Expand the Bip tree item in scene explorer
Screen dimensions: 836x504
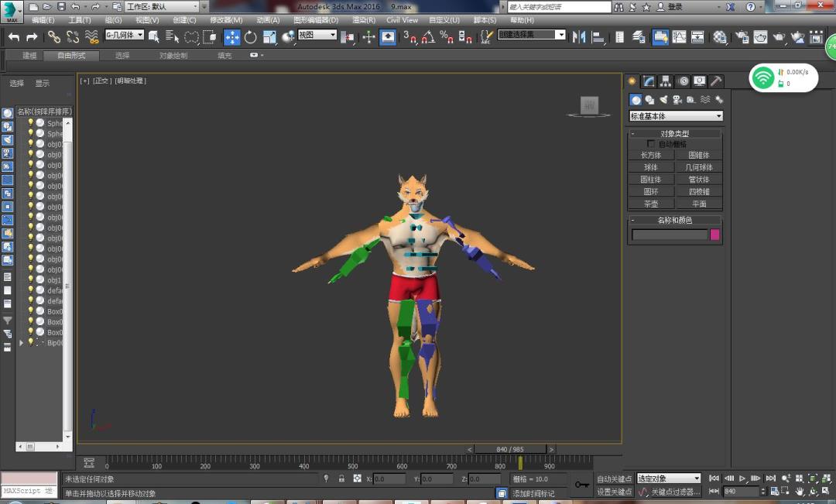(x=22, y=342)
